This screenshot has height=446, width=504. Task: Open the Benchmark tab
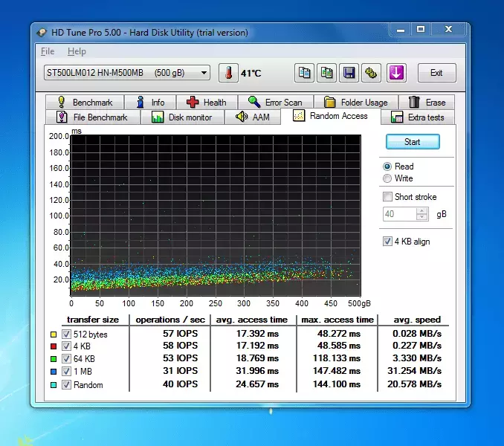pyautogui.click(x=85, y=103)
